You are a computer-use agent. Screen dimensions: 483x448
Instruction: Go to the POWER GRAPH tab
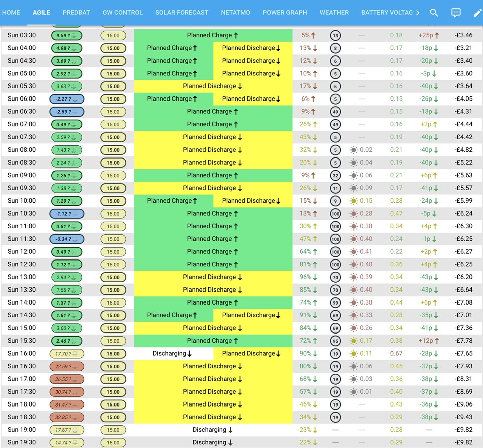click(285, 12)
